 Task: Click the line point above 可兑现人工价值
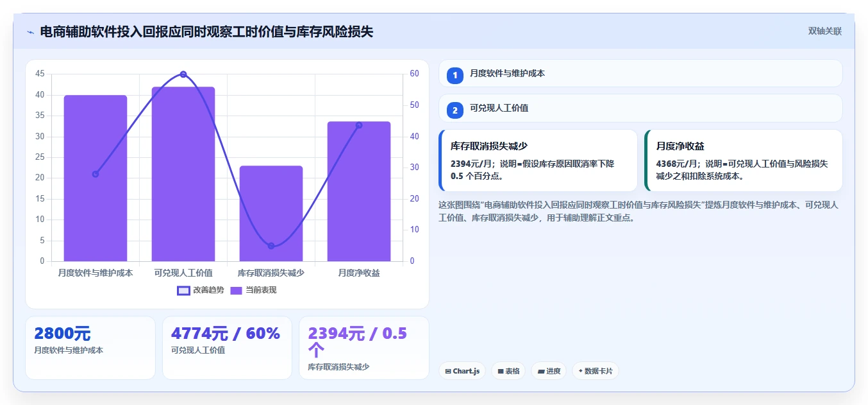pos(183,74)
